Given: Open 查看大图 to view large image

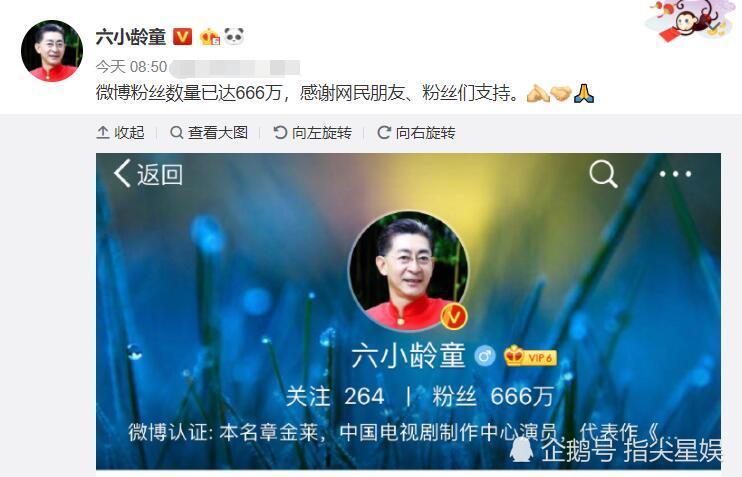Looking at the screenshot, I should click(x=209, y=132).
